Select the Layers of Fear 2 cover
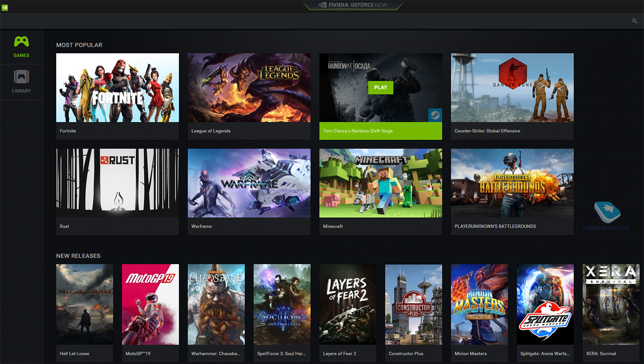 click(x=348, y=304)
